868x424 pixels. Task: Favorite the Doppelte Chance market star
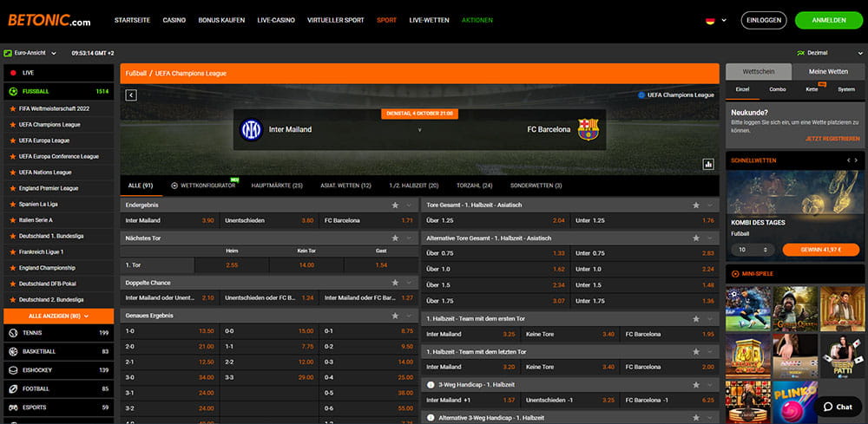tap(395, 283)
